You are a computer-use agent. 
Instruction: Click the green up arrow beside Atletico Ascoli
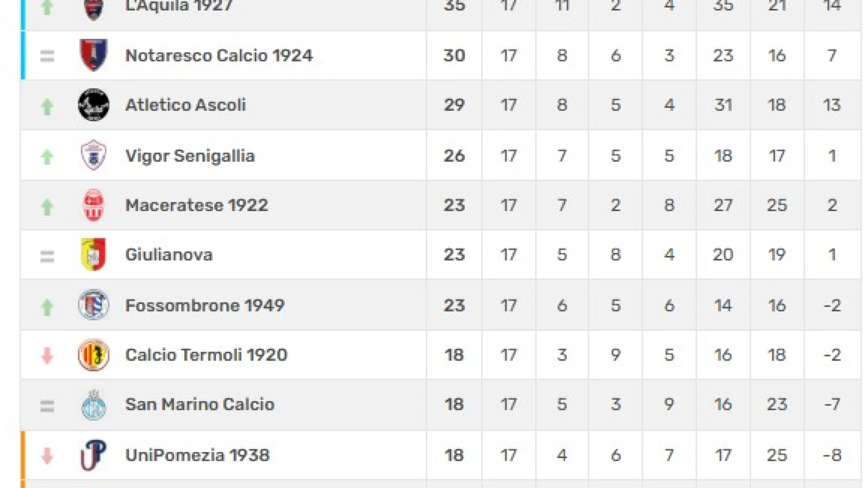pyautogui.click(x=47, y=107)
